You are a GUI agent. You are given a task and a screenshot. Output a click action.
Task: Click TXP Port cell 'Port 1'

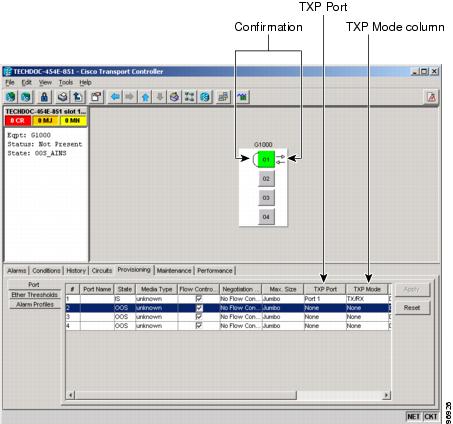tap(325, 299)
